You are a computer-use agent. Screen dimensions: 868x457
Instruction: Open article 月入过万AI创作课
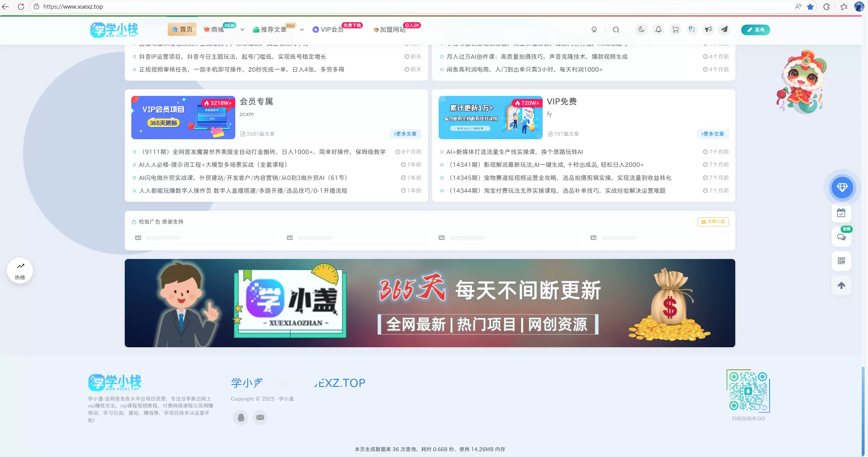[x=537, y=56]
